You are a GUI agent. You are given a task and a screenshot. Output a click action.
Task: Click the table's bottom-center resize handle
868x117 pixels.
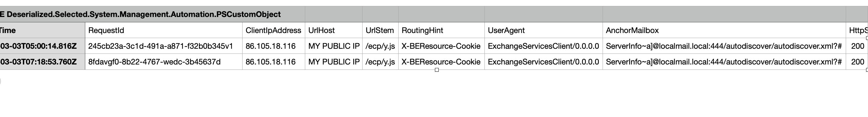click(437, 70)
